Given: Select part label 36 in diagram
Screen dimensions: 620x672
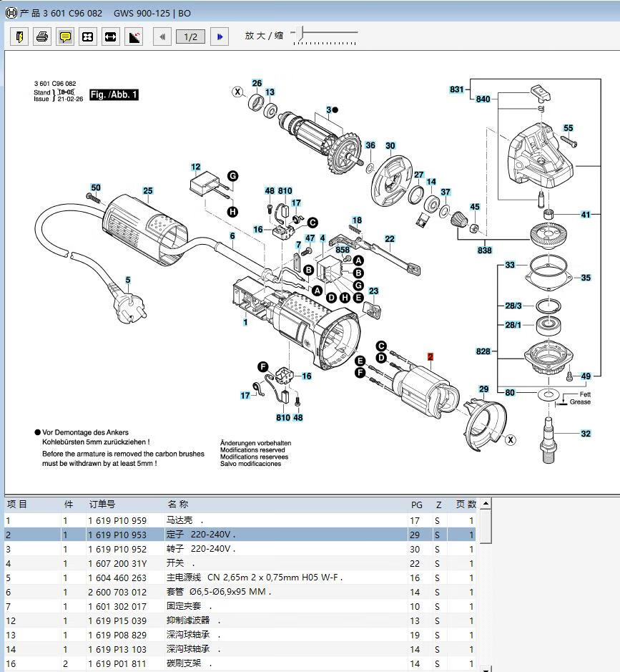Looking at the screenshot, I should point(370,145).
